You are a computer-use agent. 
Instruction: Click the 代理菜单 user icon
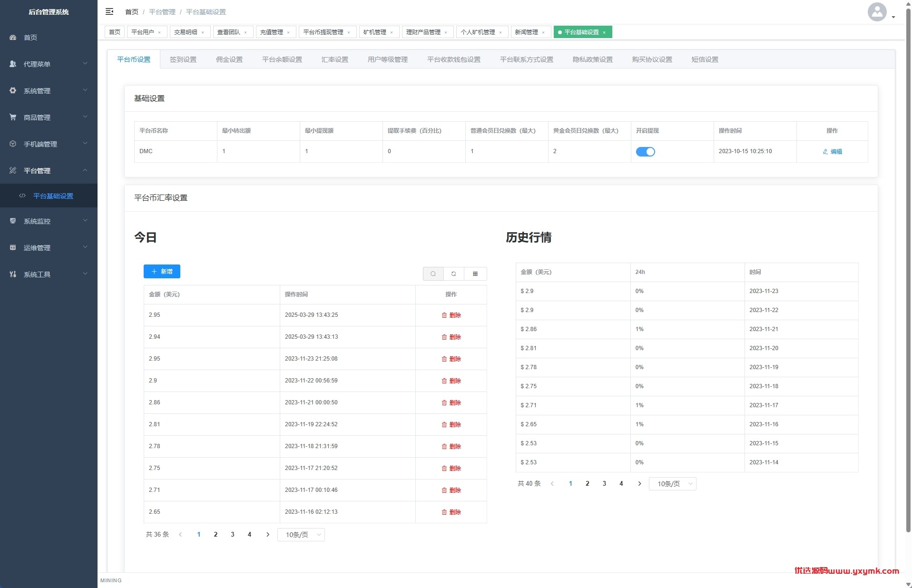pyautogui.click(x=13, y=64)
